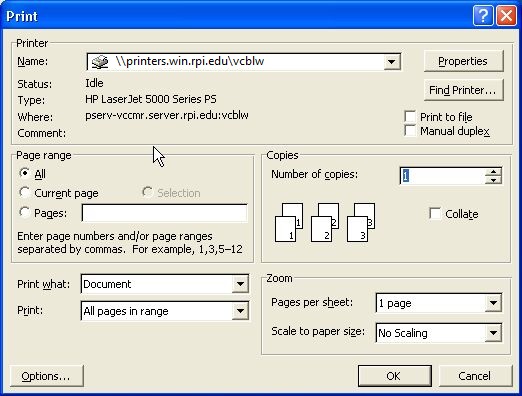Viewport: 522px width, 396px height.
Task: Click the third collate pages illustration
Action: click(x=361, y=222)
